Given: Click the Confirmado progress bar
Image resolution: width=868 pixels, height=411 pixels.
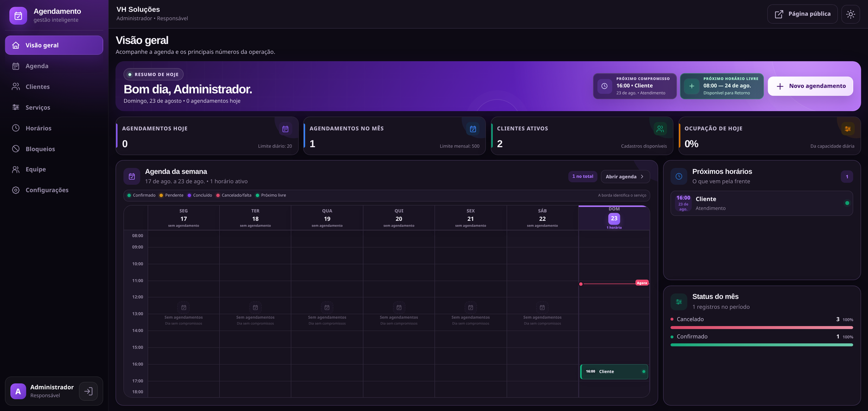Looking at the screenshot, I should pos(762,345).
